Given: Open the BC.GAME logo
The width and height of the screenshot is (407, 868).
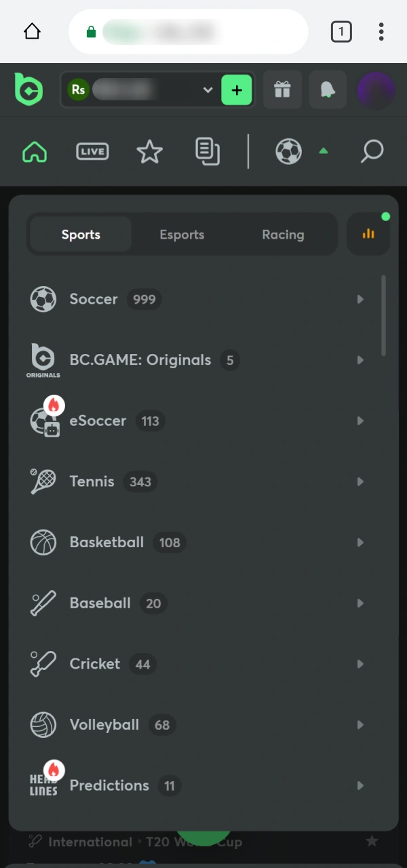Looking at the screenshot, I should pyautogui.click(x=28, y=90).
